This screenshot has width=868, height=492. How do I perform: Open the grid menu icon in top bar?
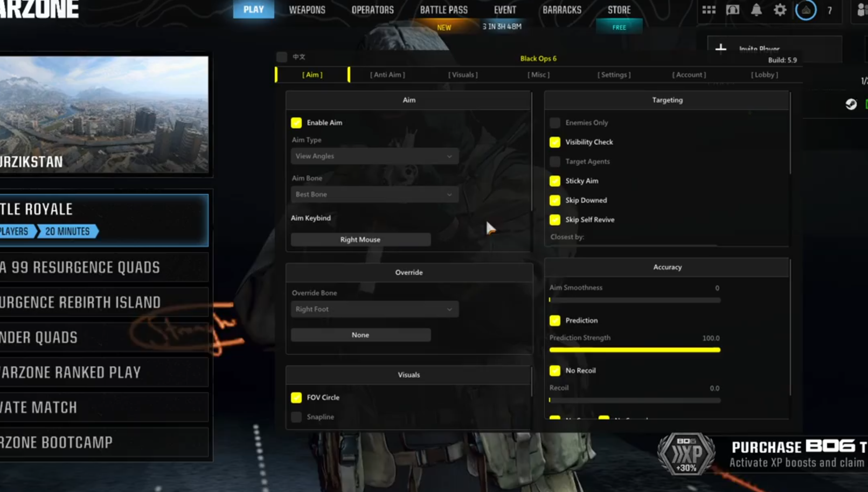709,10
